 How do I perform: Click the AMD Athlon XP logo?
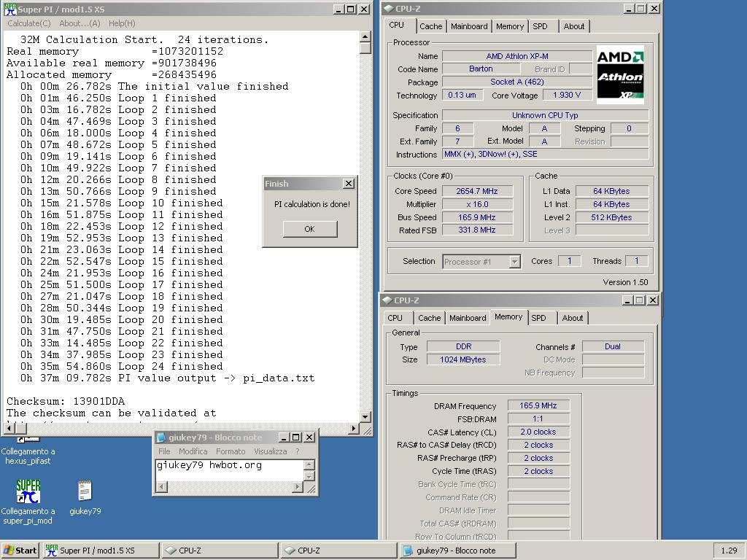click(x=620, y=75)
